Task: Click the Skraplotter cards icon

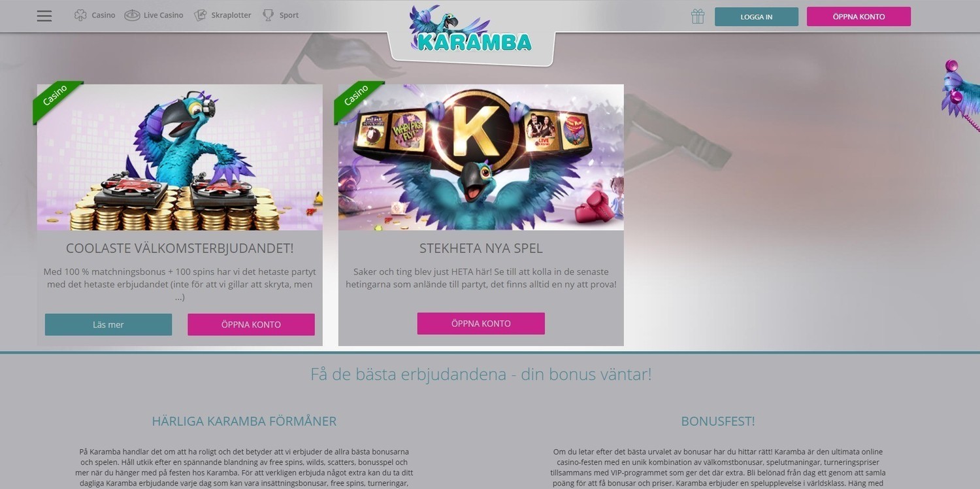Action: click(x=201, y=16)
